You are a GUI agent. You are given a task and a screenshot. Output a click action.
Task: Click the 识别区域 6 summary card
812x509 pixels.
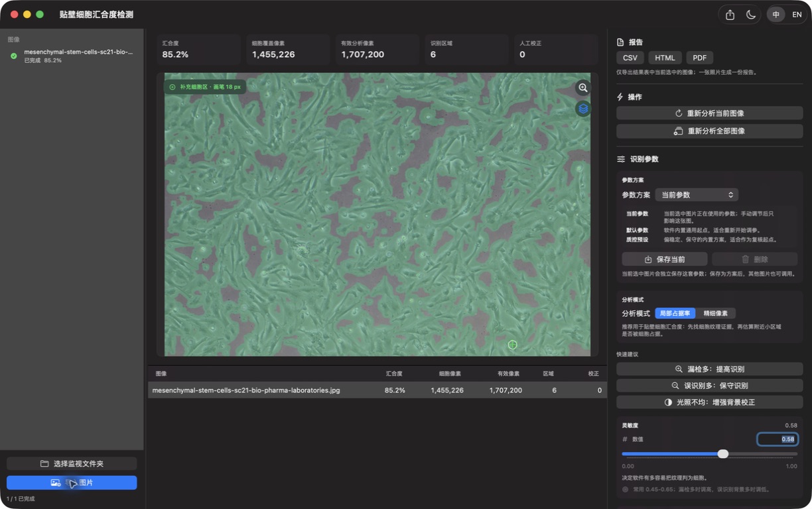coord(466,50)
